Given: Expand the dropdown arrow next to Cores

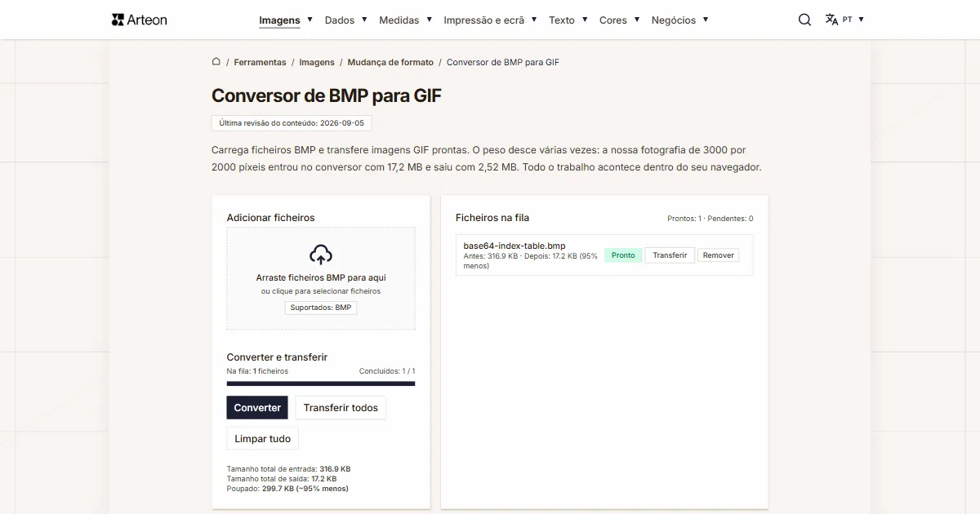Looking at the screenshot, I should click(636, 20).
